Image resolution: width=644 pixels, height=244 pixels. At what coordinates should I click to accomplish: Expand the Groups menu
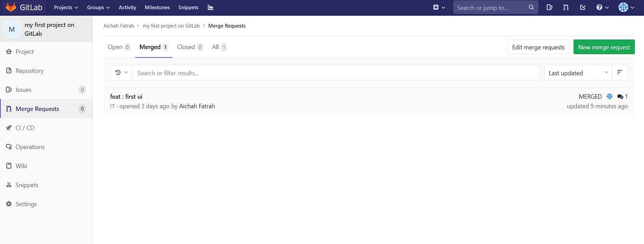(98, 7)
